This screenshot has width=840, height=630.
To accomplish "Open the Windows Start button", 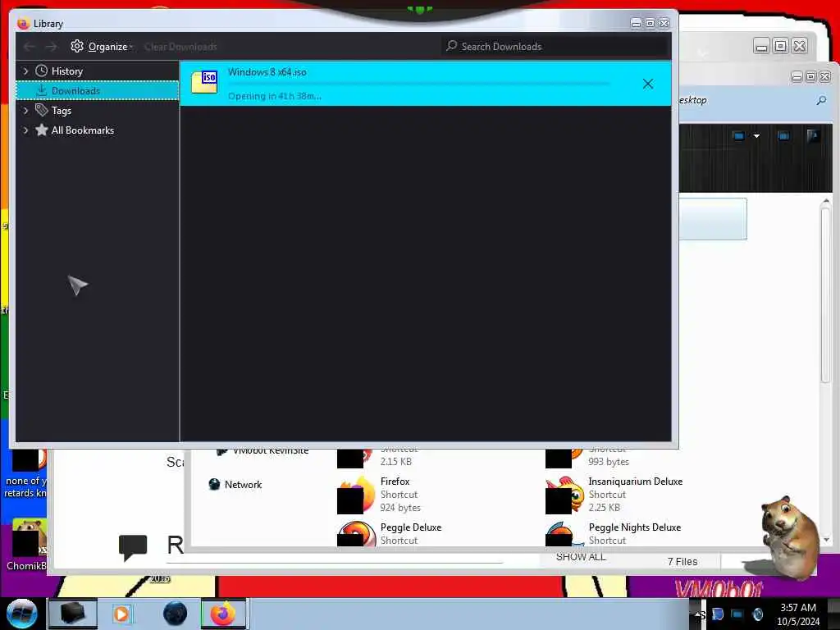I will pyautogui.click(x=21, y=614).
